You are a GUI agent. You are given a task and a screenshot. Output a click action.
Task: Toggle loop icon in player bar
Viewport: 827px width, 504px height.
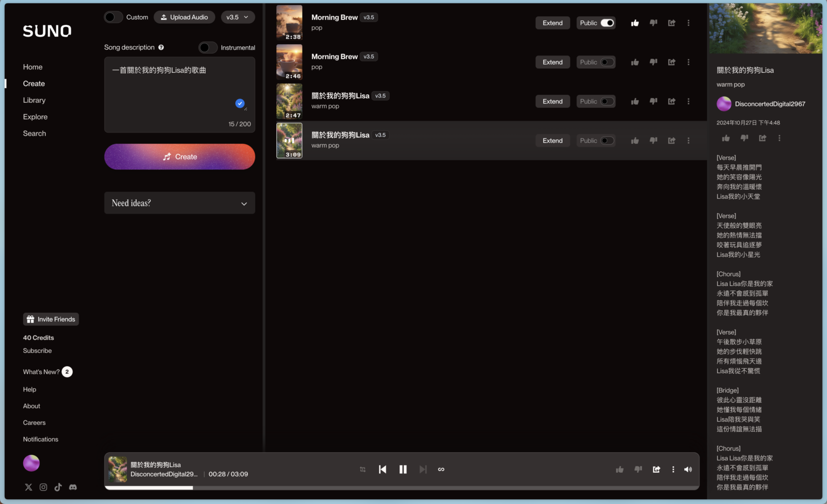pyautogui.click(x=441, y=470)
